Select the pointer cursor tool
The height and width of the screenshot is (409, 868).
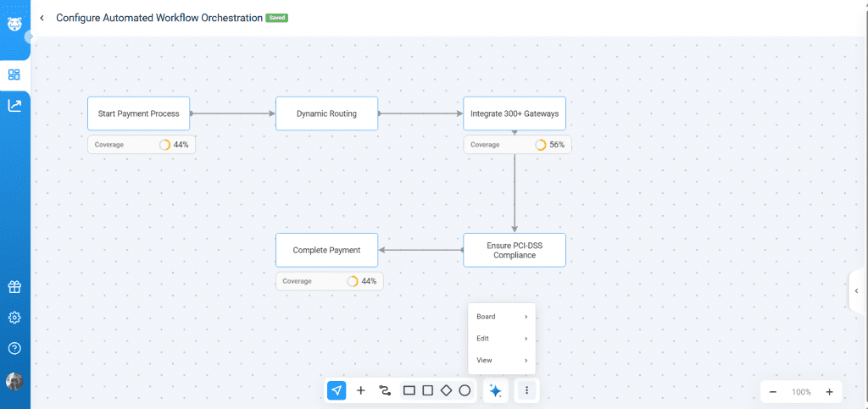[337, 390]
